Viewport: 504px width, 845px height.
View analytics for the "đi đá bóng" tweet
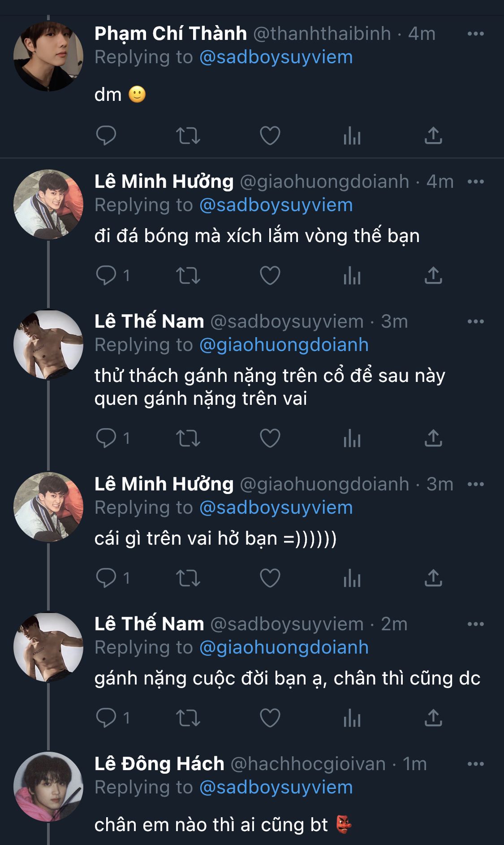pos(352,275)
